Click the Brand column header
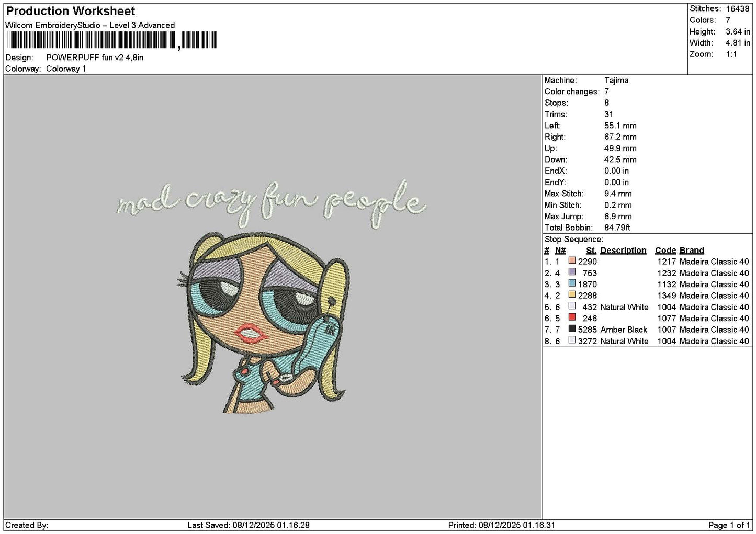The width and height of the screenshot is (756, 534). pos(692,251)
